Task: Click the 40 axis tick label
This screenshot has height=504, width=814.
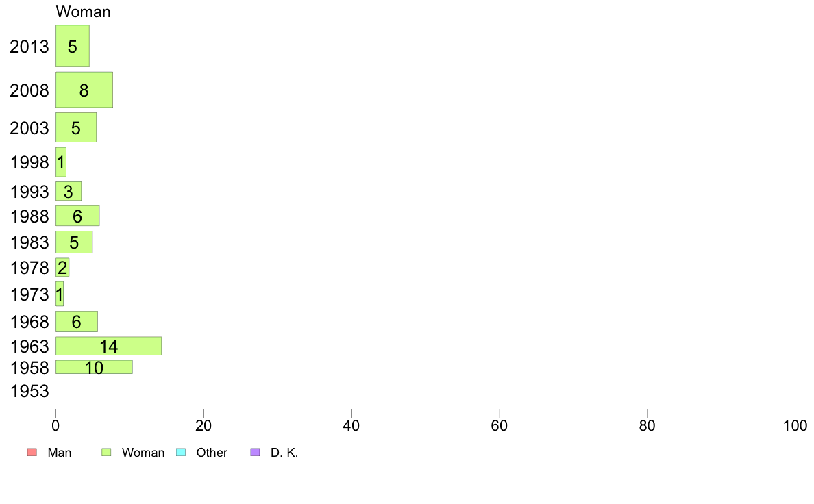Action: [x=351, y=426]
